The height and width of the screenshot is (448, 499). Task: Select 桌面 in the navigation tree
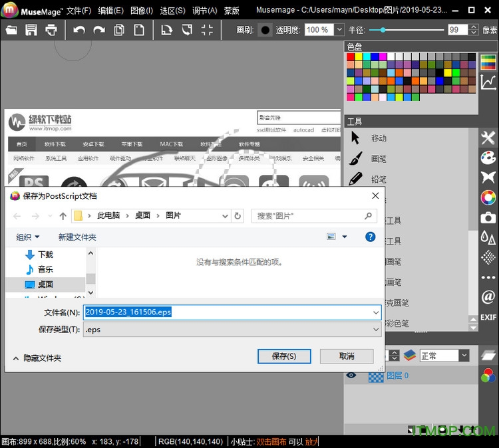(45, 284)
